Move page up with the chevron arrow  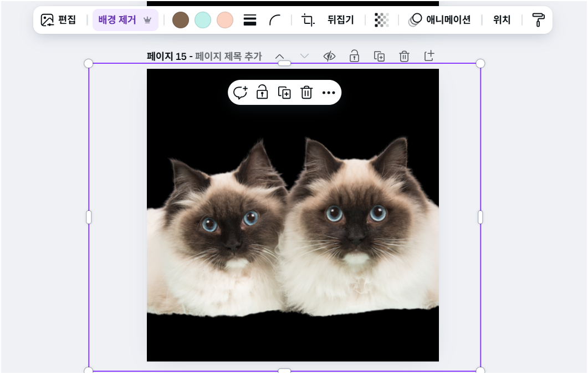pyautogui.click(x=280, y=55)
